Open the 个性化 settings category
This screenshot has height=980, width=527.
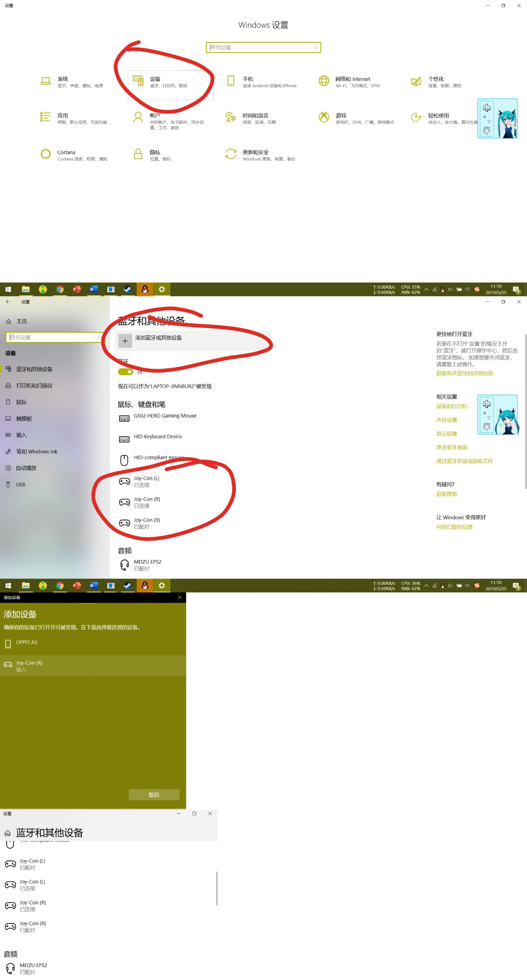[436, 82]
